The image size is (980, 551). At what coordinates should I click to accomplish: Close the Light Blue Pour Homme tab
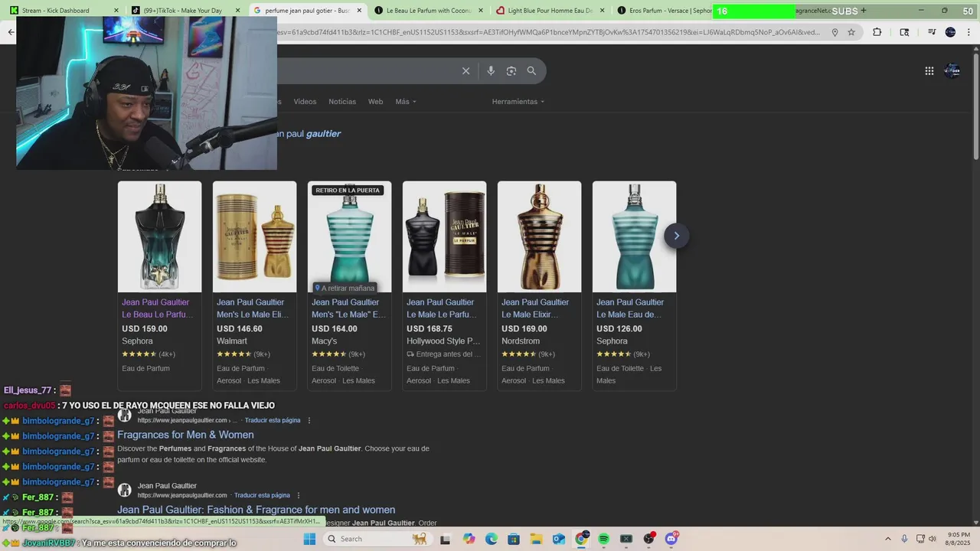coord(602,11)
